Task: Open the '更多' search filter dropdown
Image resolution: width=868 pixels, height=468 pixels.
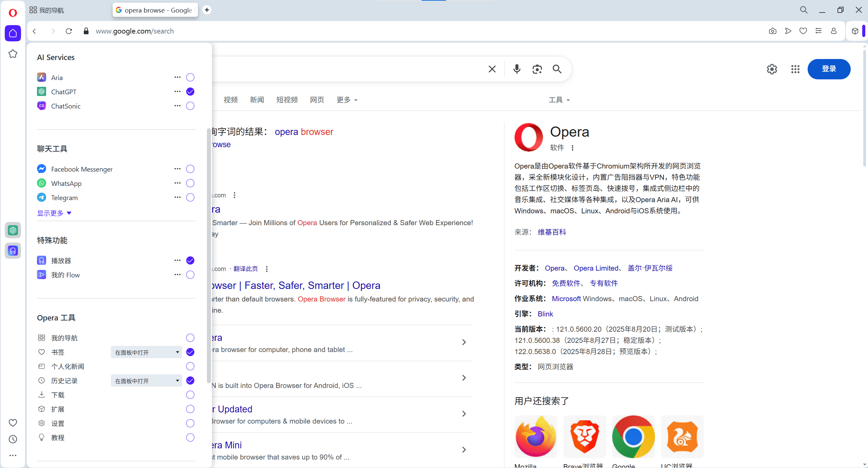Action: click(347, 100)
